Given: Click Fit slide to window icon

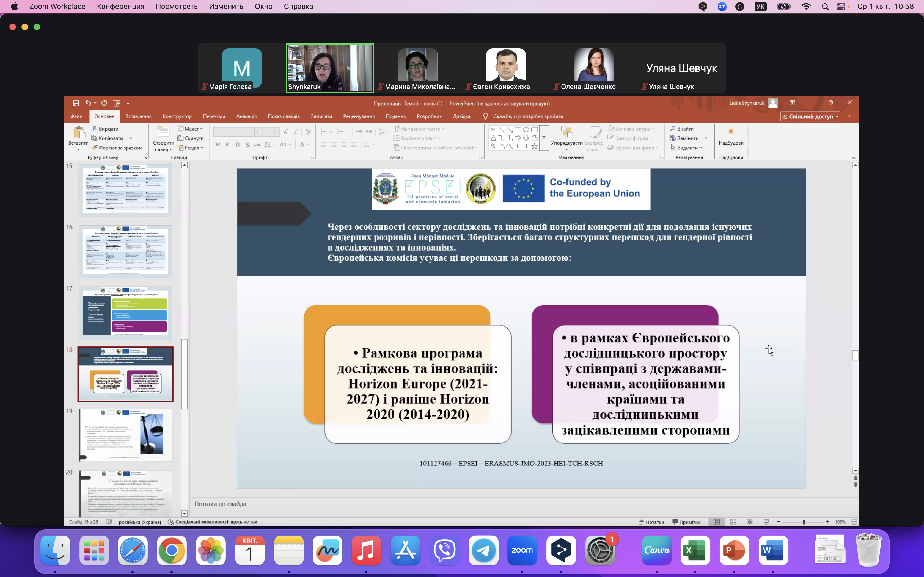Looking at the screenshot, I should point(854,522).
